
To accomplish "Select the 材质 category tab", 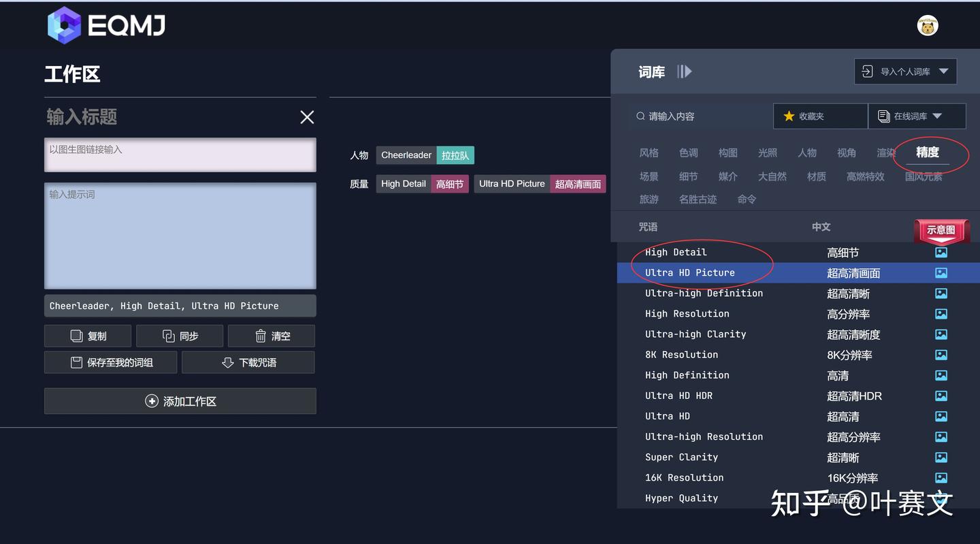I will click(817, 176).
